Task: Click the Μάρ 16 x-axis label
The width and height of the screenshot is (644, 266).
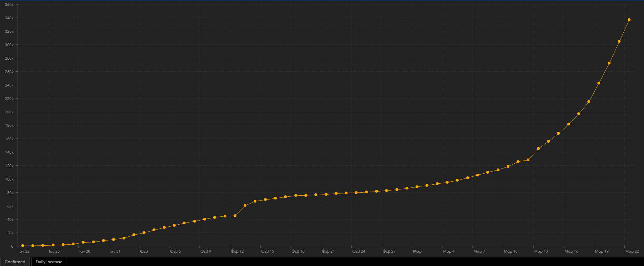Action: click(571, 251)
